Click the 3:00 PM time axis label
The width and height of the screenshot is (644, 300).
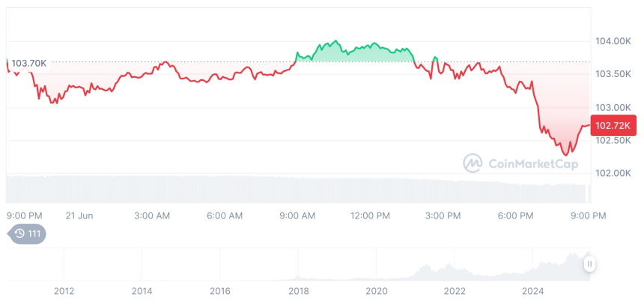tap(443, 215)
